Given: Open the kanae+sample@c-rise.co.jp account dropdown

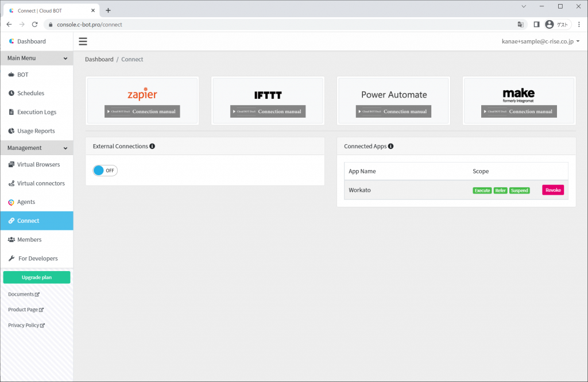Looking at the screenshot, I should [x=540, y=41].
